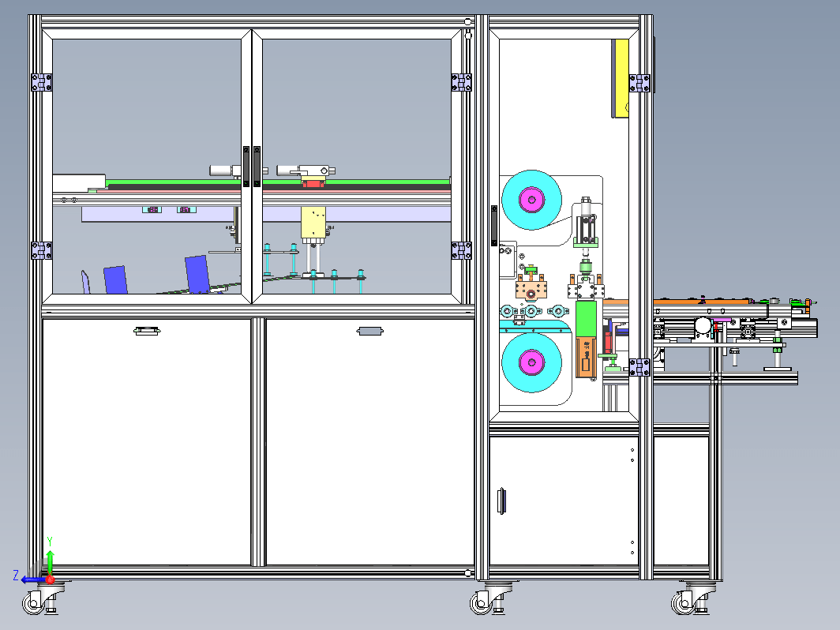Select the red origin ball of the axis triad
Viewport: 840px width, 630px height.
click(x=50, y=579)
